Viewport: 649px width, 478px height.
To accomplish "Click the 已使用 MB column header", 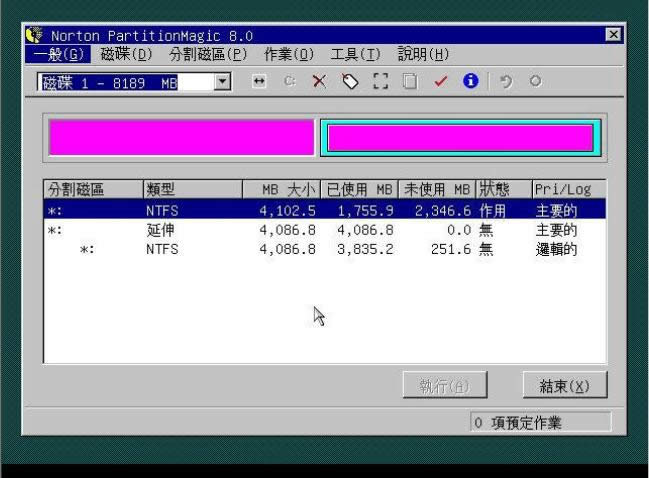I will pos(360,189).
